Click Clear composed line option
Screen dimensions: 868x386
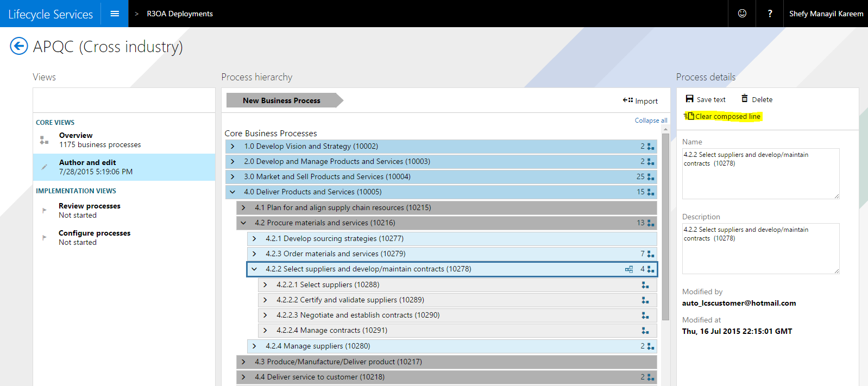pyautogui.click(x=727, y=116)
